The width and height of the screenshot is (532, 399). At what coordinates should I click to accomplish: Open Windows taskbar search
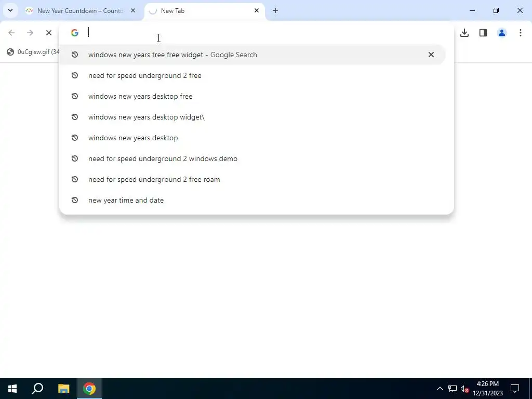[37, 389]
